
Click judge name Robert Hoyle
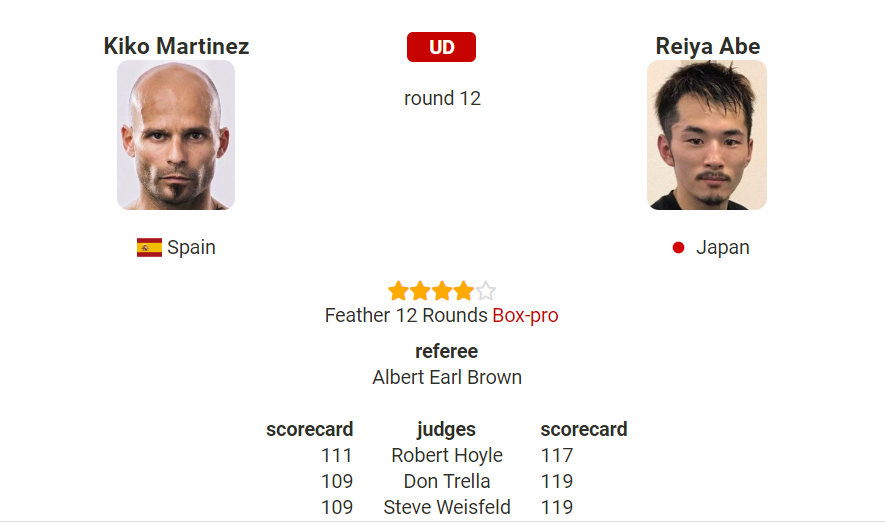pos(447,455)
